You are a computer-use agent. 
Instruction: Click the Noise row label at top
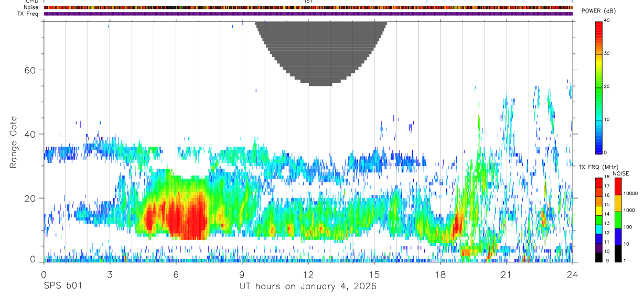tap(30, 7)
